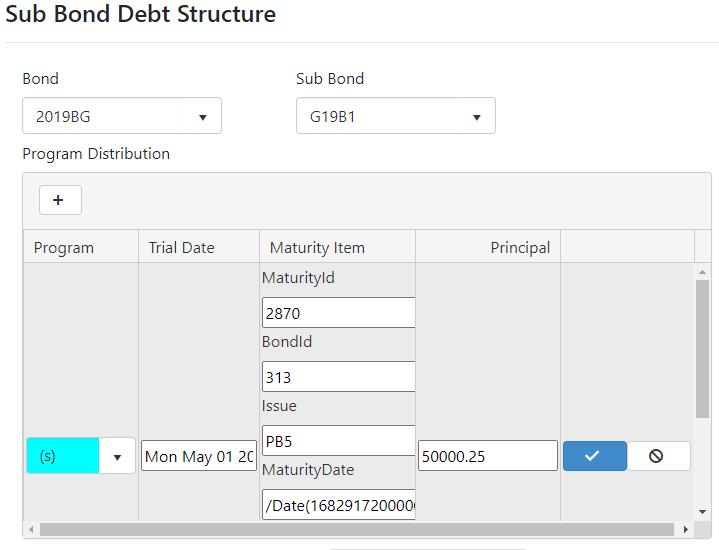Screen dimensions: 719x550
Task: Cancel row edit with ban icon
Action: [x=656, y=456]
